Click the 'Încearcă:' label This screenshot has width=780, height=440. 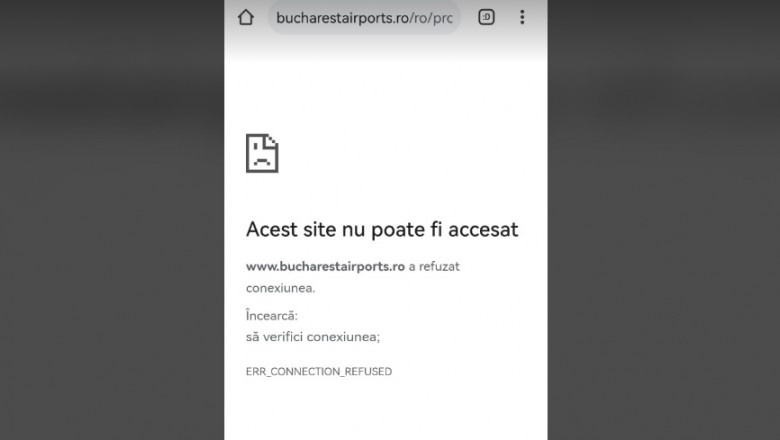coord(272,315)
